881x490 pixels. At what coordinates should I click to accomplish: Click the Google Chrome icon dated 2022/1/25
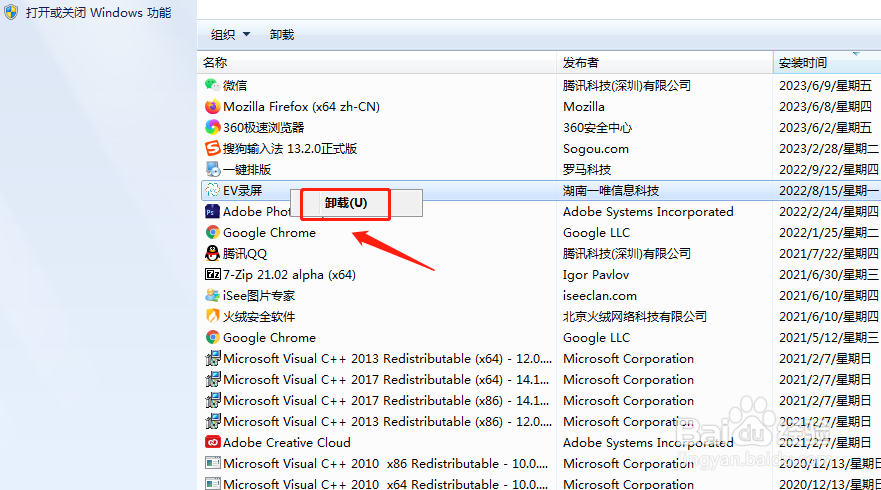pyautogui.click(x=212, y=232)
